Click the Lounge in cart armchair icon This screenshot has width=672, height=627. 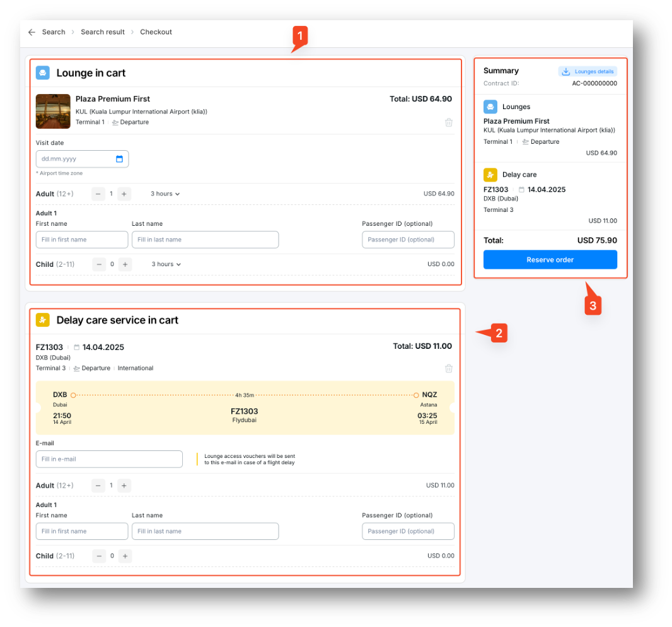42,73
